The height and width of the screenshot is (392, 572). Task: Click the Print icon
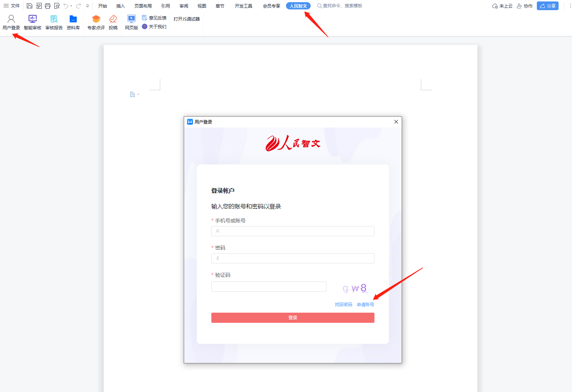coord(48,6)
